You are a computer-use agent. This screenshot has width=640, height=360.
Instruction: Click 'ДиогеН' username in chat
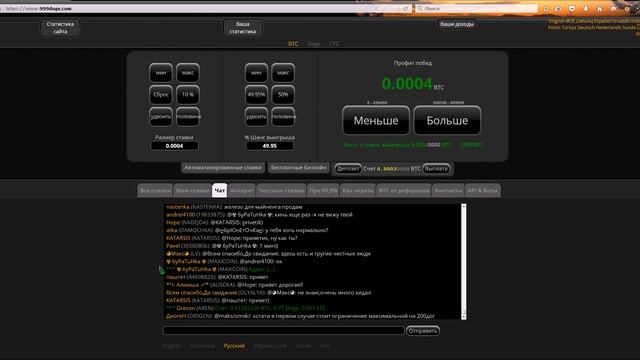176,316
